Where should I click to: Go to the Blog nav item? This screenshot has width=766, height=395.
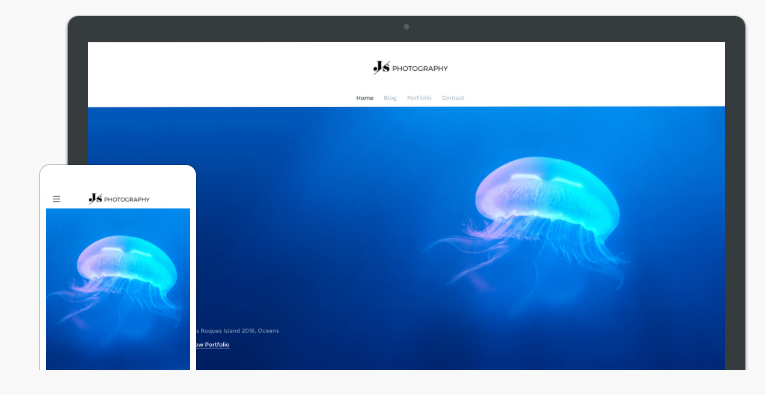coord(390,98)
